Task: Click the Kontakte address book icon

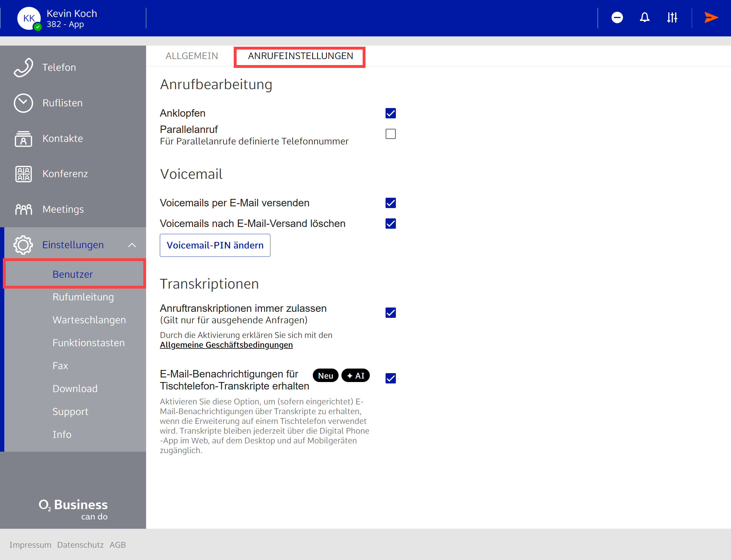Action: pos(23,138)
